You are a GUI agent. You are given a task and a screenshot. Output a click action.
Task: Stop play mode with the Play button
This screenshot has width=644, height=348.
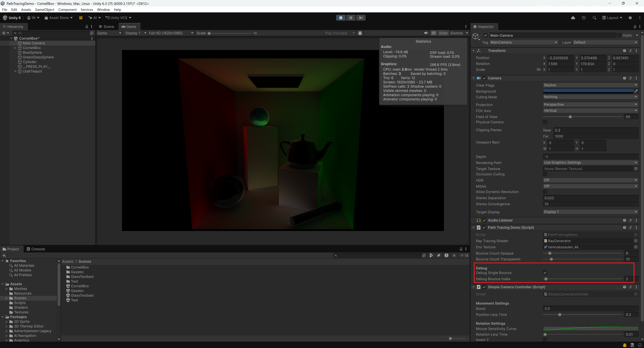340,18
